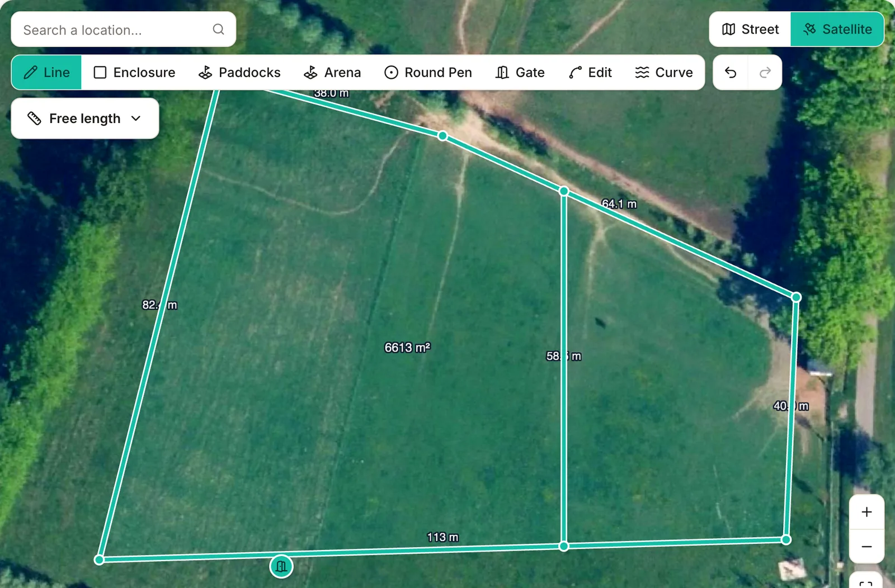Screen dimensions: 895x588
Task: Click the 40 m right fence label
Action: click(791, 406)
